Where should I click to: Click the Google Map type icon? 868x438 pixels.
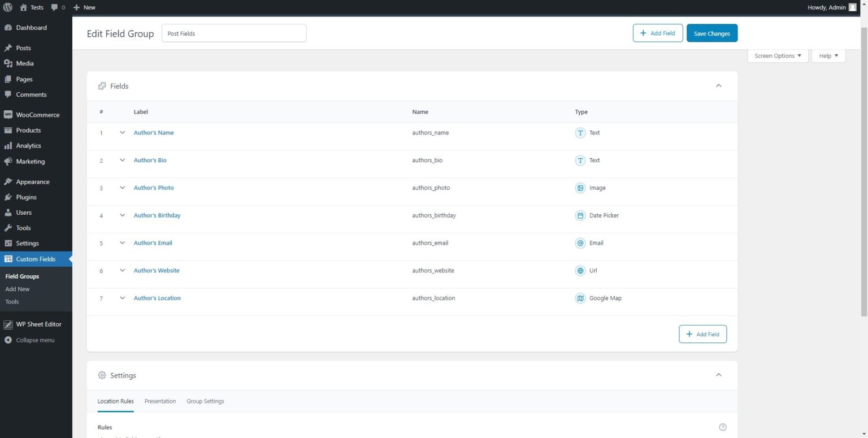[x=580, y=298]
